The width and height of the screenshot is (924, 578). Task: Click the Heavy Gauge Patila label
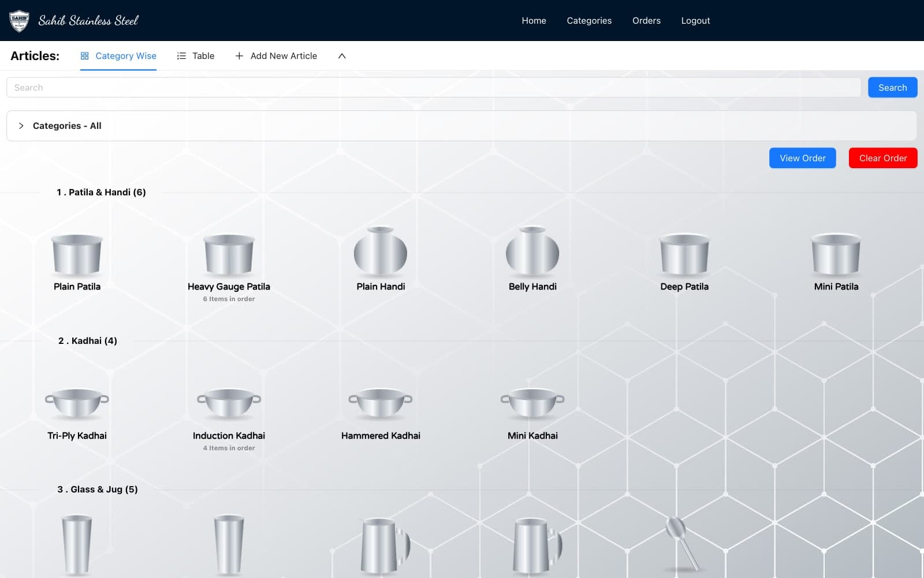(229, 287)
